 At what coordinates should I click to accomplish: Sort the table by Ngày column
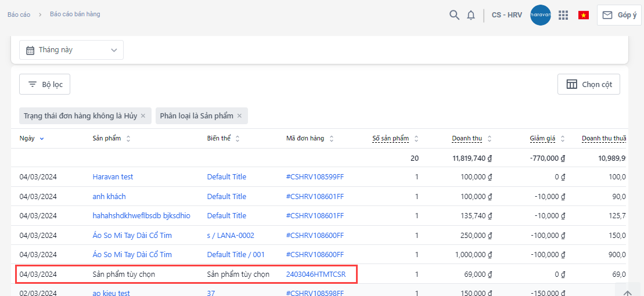[31, 139]
